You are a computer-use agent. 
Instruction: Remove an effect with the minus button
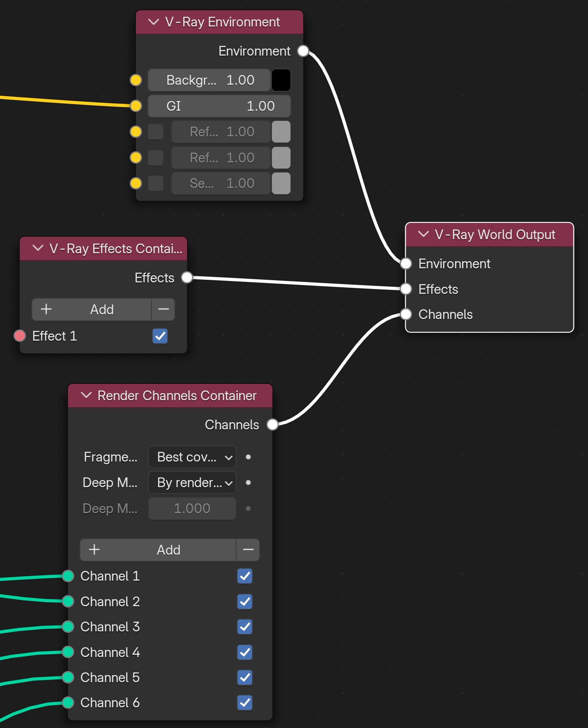[x=163, y=309]
